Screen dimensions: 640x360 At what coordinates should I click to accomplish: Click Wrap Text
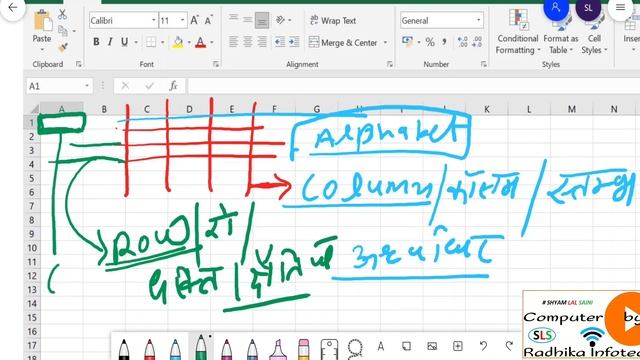(333, 20)
